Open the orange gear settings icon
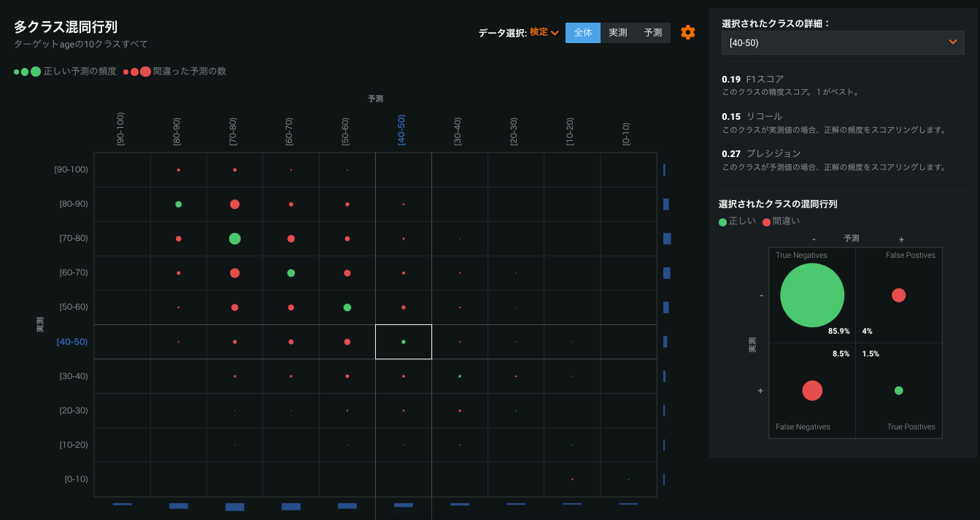Viewport: 980px width, 520px height. pos(687,32)
